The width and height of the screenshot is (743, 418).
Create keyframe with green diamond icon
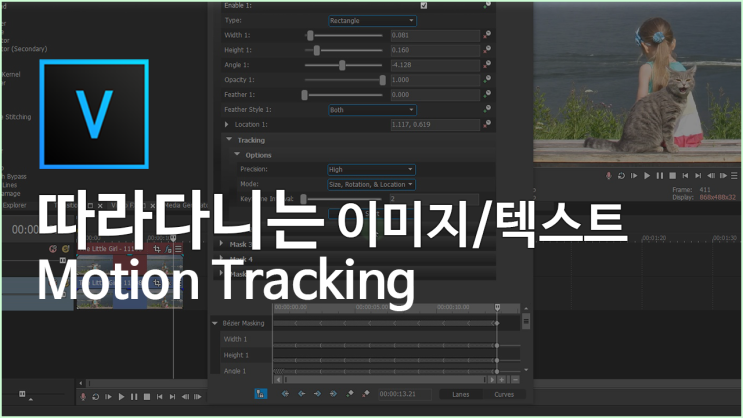click(350, 394)
